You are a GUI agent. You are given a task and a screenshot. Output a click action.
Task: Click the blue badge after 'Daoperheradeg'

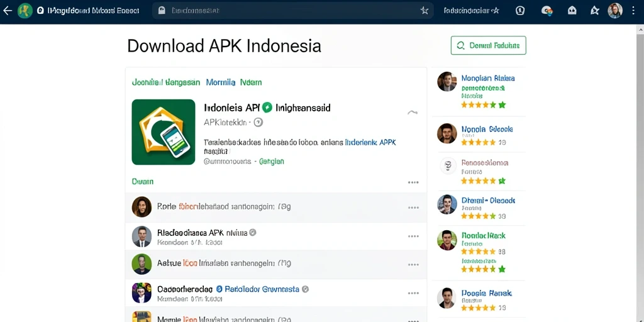click(x=219, y=289)
